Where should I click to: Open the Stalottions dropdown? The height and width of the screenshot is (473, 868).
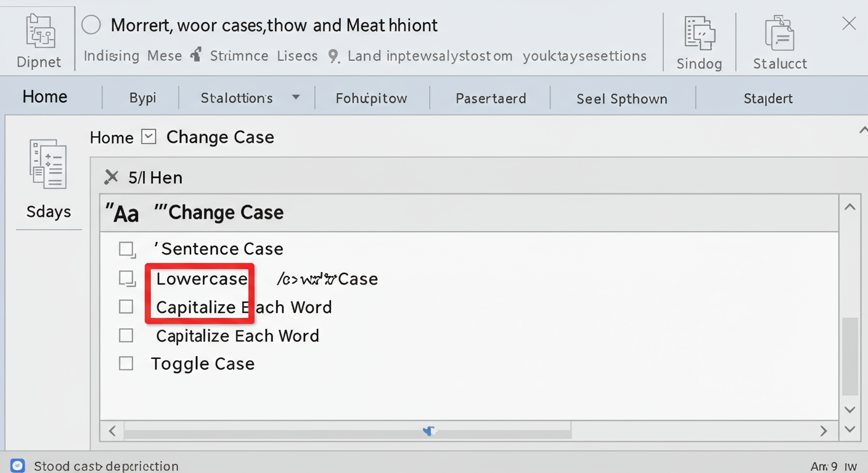[295, 97]
